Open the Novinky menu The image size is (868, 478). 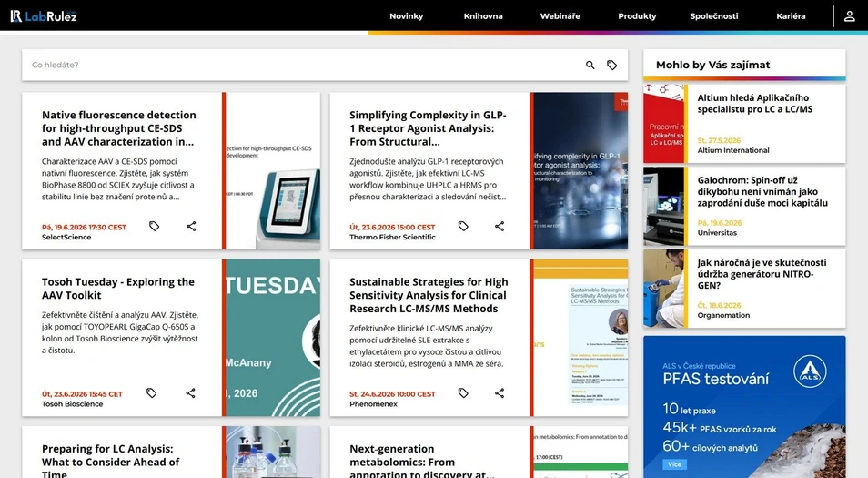[x=407, y=16]
